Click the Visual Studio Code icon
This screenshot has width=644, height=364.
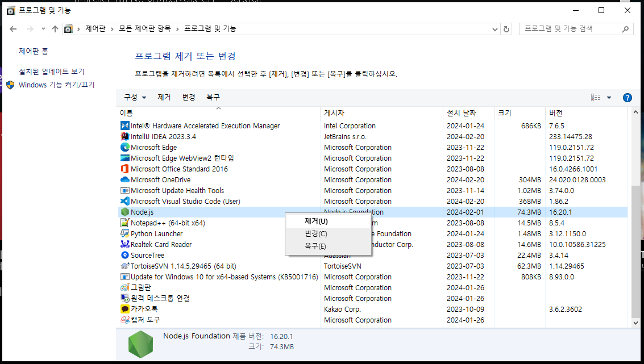[x=125, y=201]
